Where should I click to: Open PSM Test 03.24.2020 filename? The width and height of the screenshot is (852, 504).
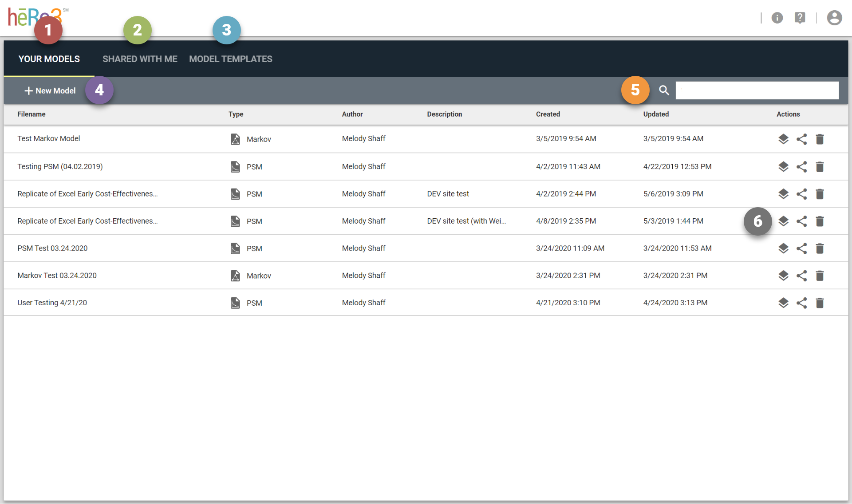point(52,248)
